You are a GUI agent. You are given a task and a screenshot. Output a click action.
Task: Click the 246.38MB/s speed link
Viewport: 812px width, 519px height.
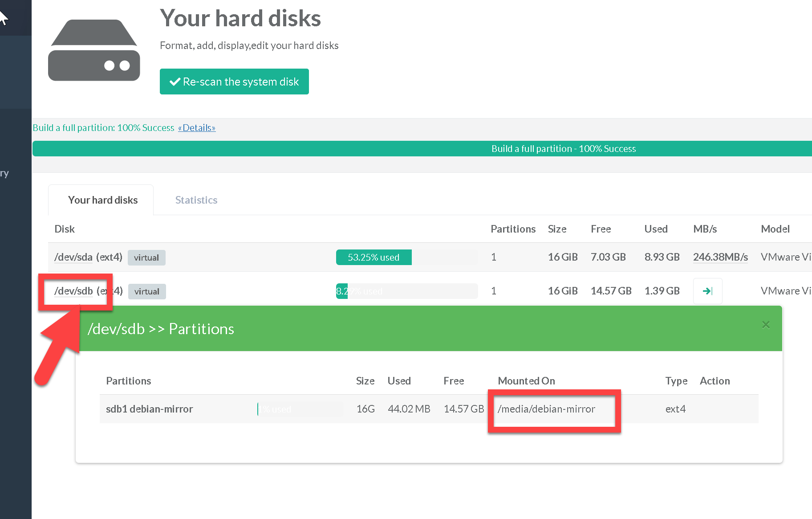(x=720, y=257)
